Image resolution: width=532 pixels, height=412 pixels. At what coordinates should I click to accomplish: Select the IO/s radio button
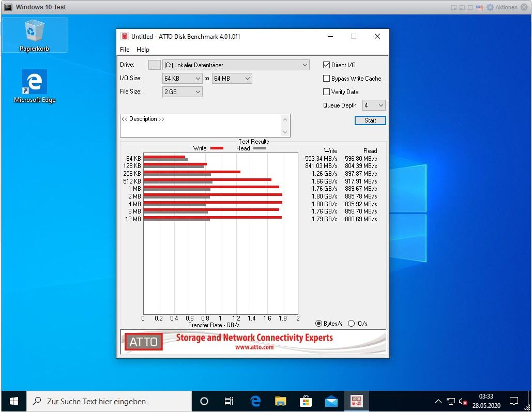pos(351,324)
